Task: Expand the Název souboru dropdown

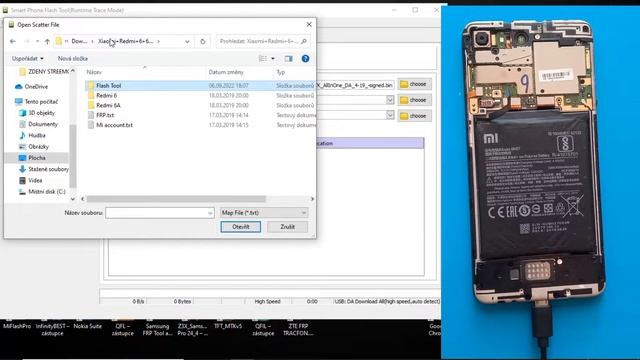Action: click(x=210, y=213)
